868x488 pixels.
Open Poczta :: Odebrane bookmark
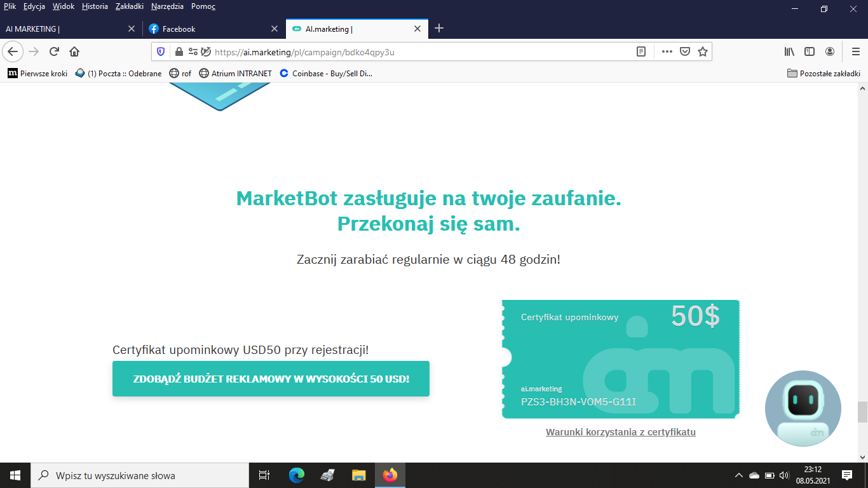(118, 74)
